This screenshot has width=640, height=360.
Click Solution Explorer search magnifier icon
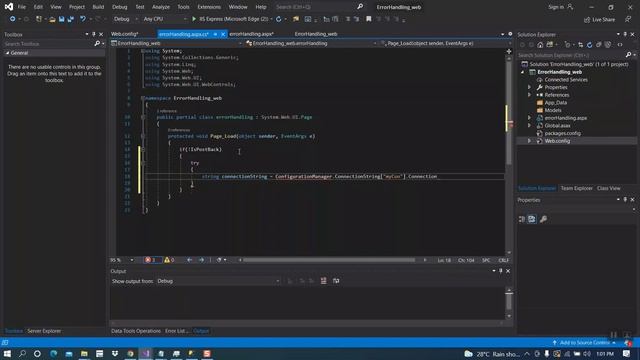[x=629, y=55]
